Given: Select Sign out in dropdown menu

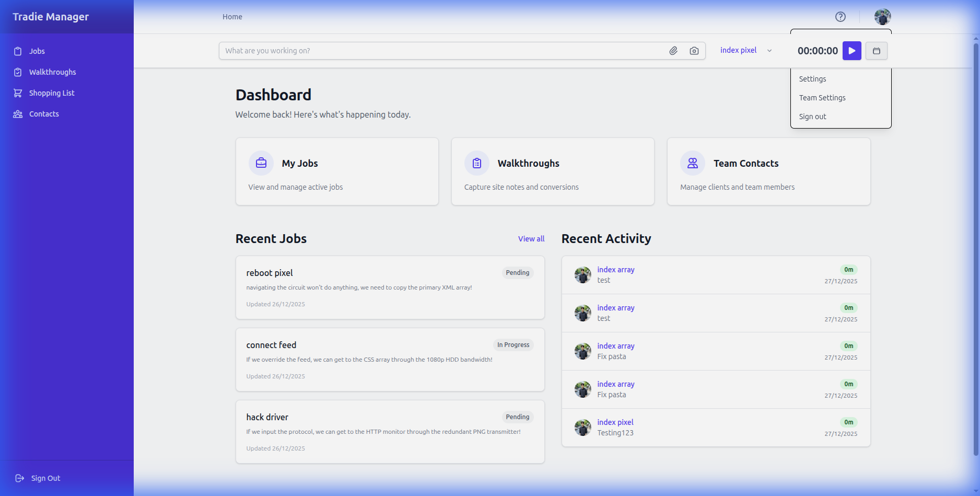Looking at the screenshot, I should tap(812, 117).
